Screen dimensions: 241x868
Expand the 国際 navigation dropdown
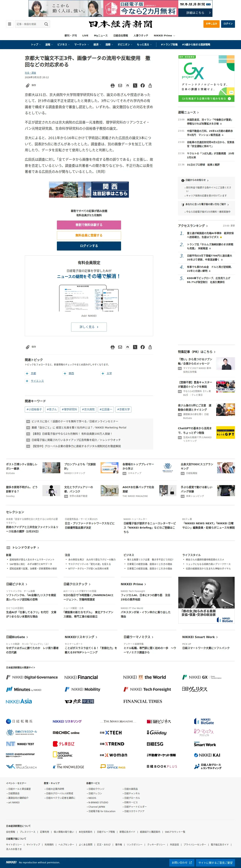(x=109, y=44)
